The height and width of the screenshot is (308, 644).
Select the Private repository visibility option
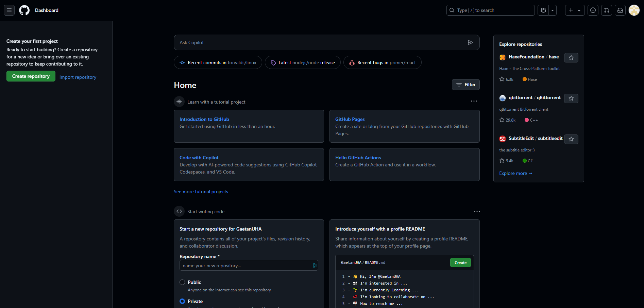point(183,301)
